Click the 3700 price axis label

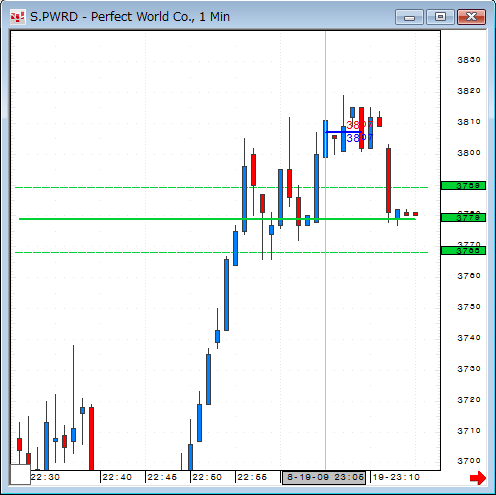(469, 461)
